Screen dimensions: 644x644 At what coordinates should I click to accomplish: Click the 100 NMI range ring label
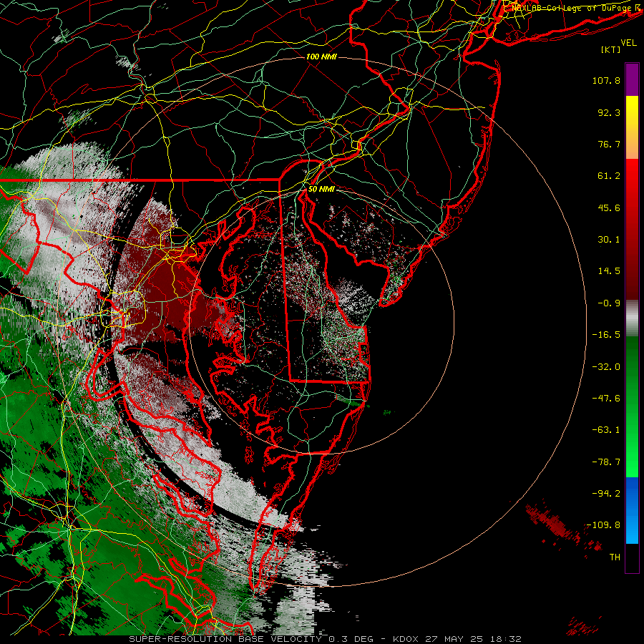pyautogui.click(x=321, y=57)
